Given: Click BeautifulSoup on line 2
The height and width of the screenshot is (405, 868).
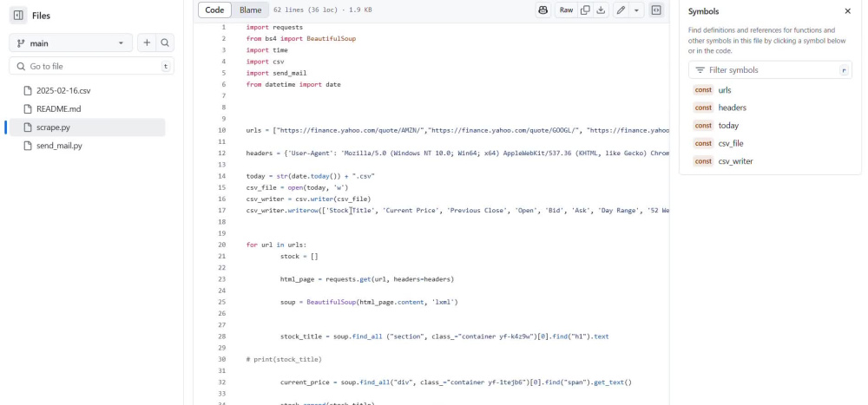Looking at the screenshot, I should point(331,39).
